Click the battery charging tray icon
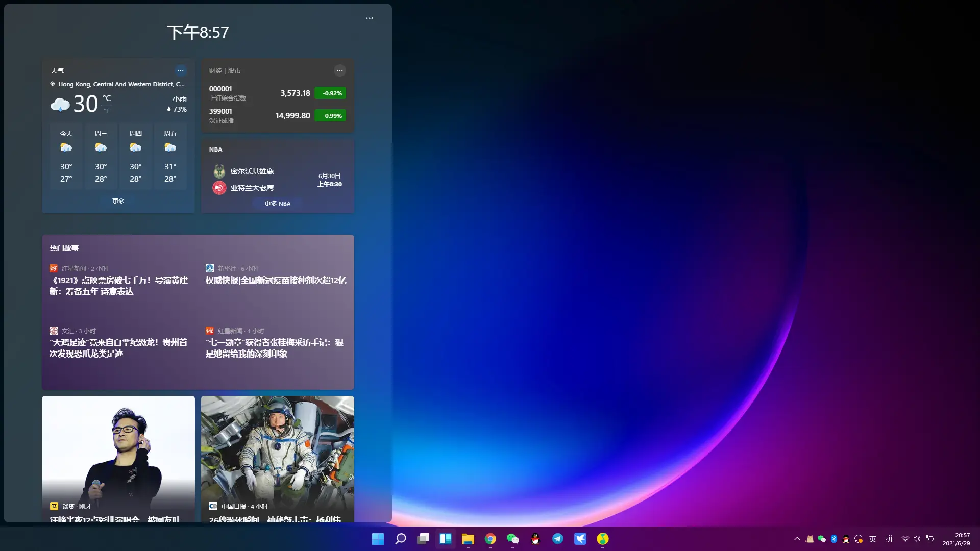The image size is (980, 551). click(x=930, y=539)
